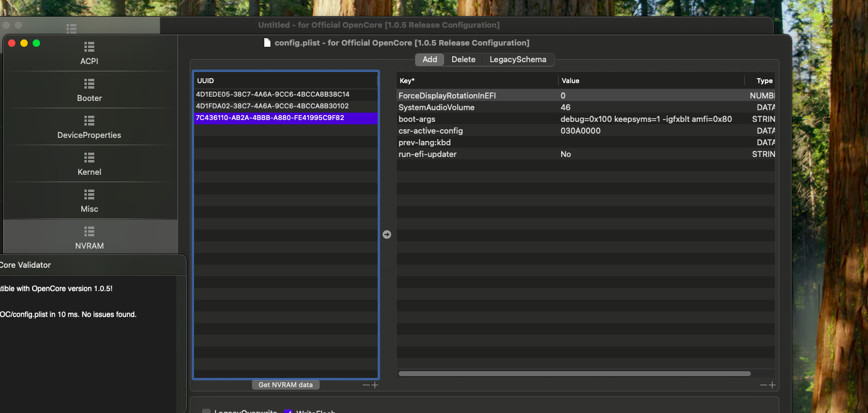Click the round arrow between the panes
The height and width of the screenshot is (413, 868).
(387, 235)
